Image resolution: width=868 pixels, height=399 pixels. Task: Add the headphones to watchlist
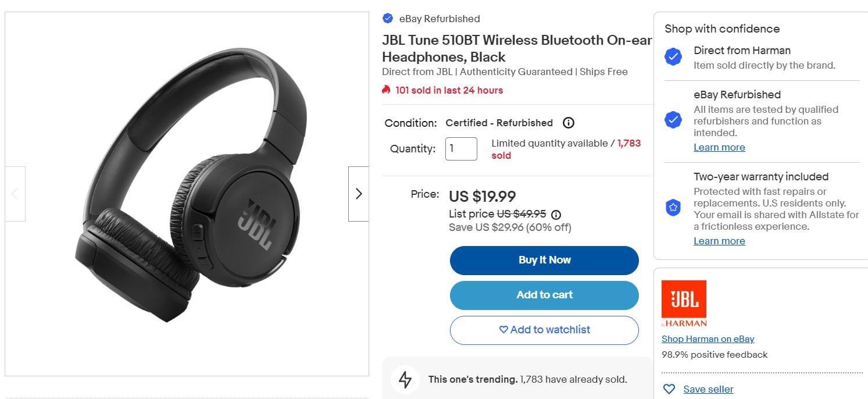544,330
